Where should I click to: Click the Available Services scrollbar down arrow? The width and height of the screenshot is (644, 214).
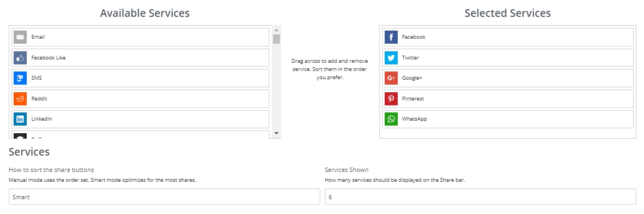pos(276,133)
